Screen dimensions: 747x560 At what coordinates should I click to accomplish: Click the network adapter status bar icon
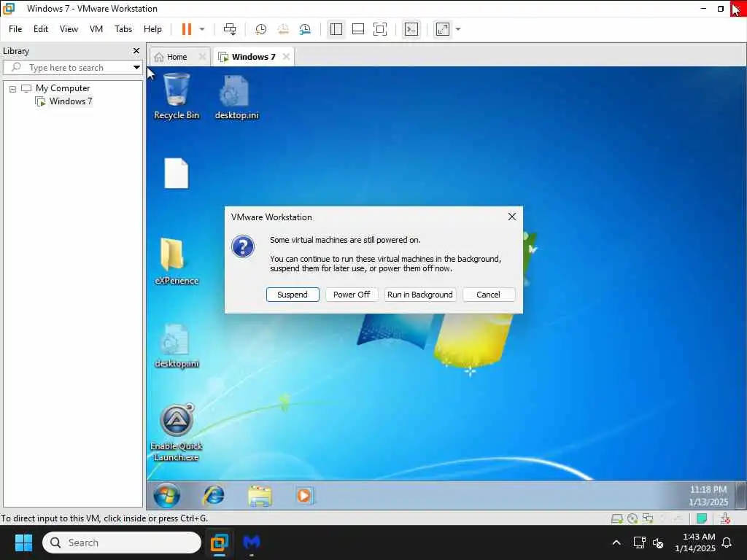648,518
